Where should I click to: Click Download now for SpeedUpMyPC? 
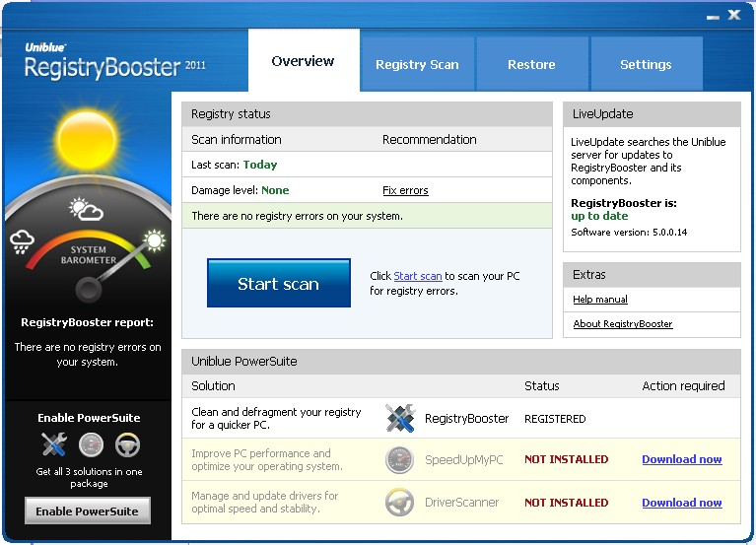[682, 459]
